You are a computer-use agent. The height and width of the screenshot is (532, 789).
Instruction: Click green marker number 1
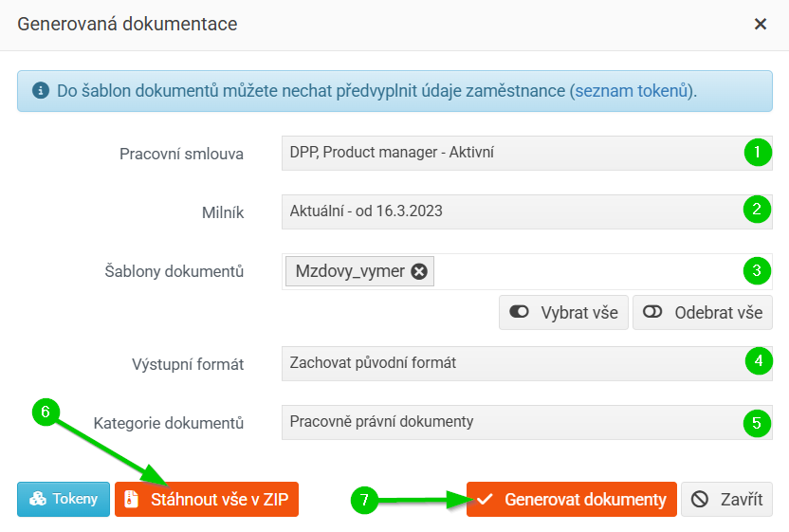(756, 152)
